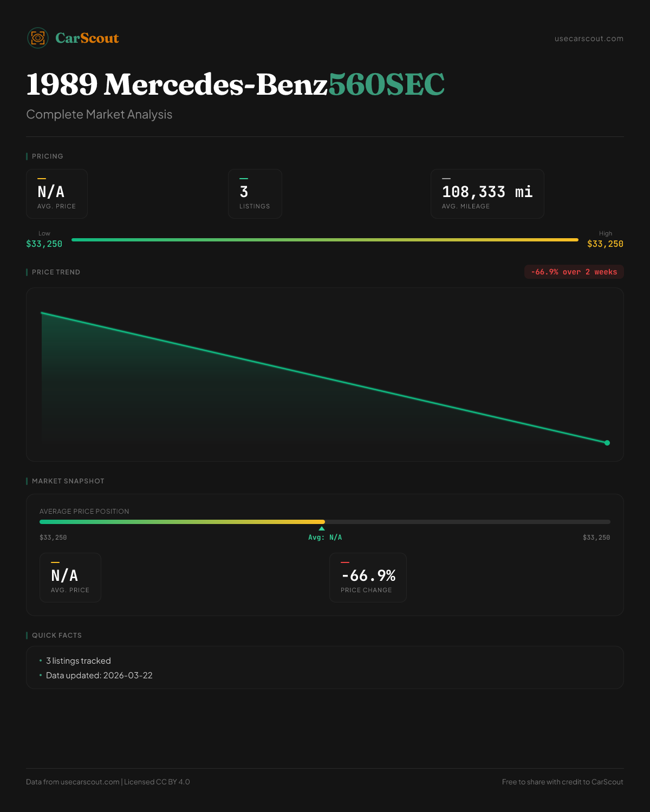Click the average price position bar
Image resolution: width=650 pixels, height=812 pixels.
point(325,522)
